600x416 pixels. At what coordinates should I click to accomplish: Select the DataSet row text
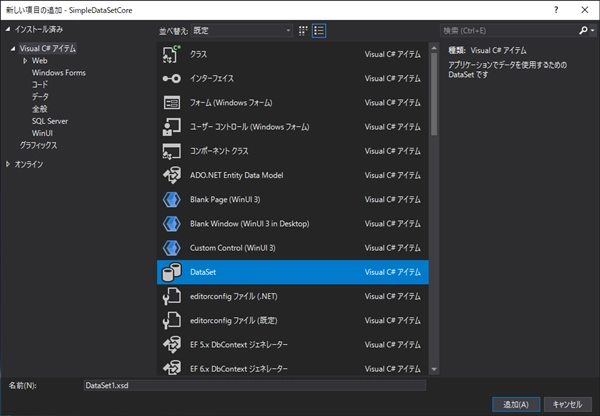click(x=203, y=272)
